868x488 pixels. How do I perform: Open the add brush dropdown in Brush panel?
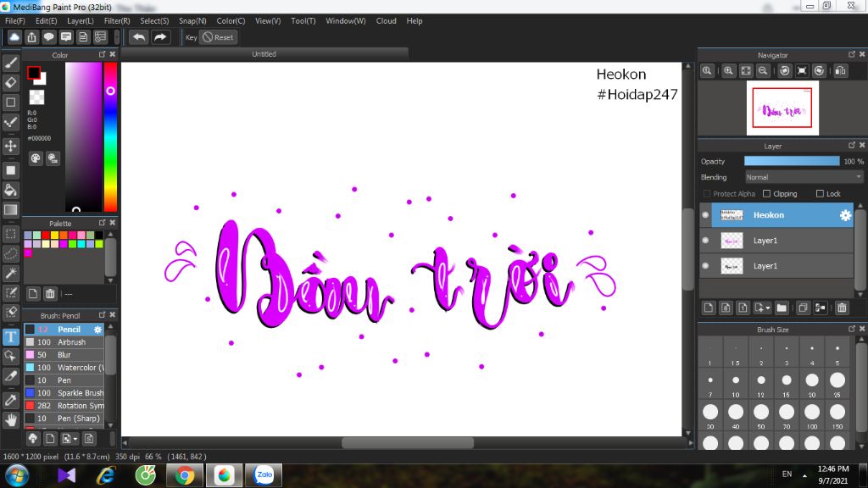[70, 439]
